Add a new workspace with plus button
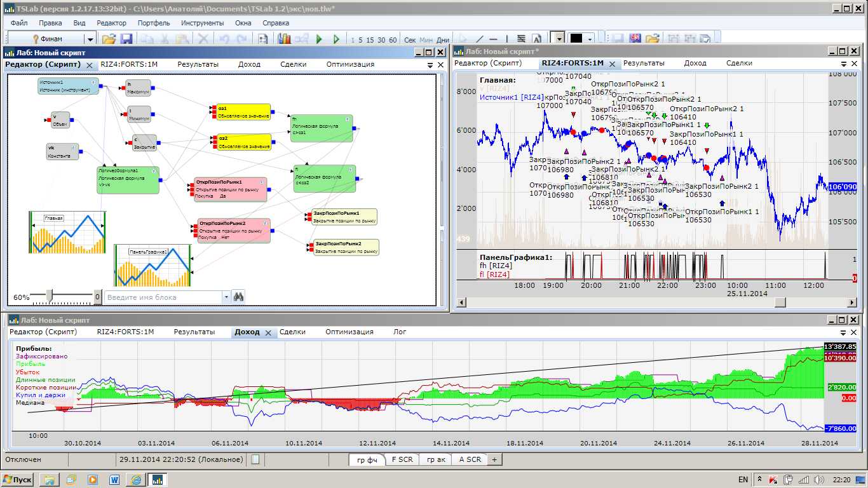The height and width of the screenshot is (488, 868). click(x=494, y=459)
